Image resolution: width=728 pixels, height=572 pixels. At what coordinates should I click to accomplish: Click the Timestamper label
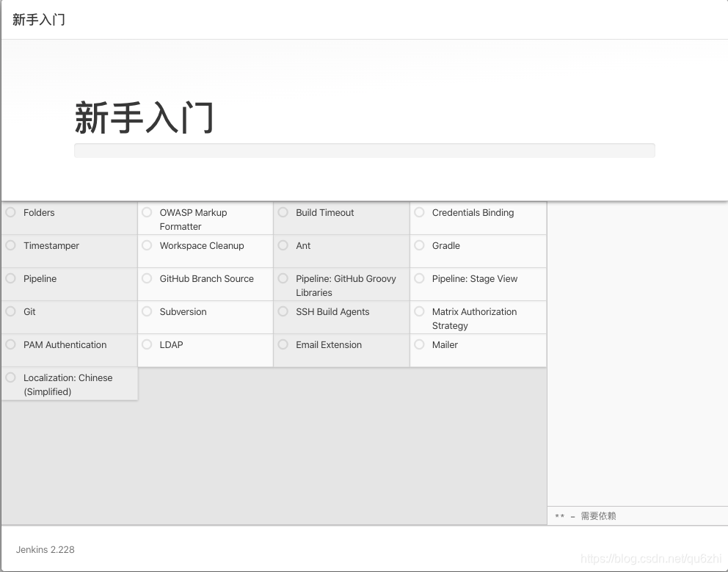coord(51,246)
